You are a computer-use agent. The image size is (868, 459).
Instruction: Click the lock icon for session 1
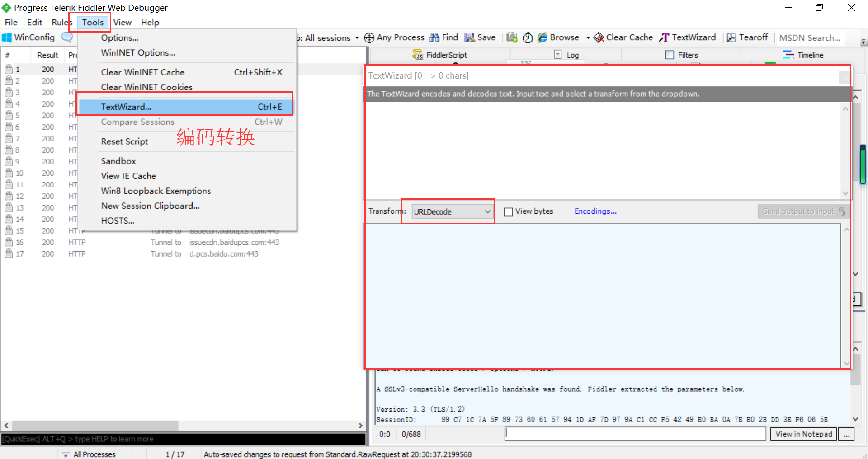[9, 69]
